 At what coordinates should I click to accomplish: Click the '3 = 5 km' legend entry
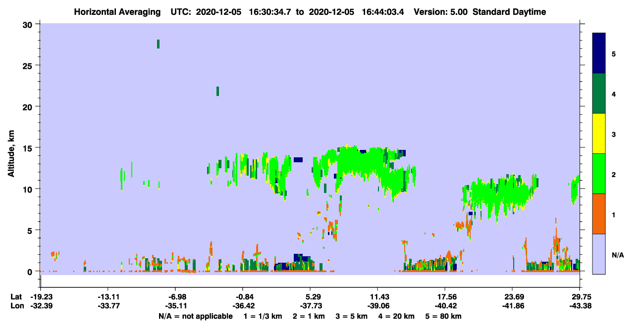coord(352,316)
